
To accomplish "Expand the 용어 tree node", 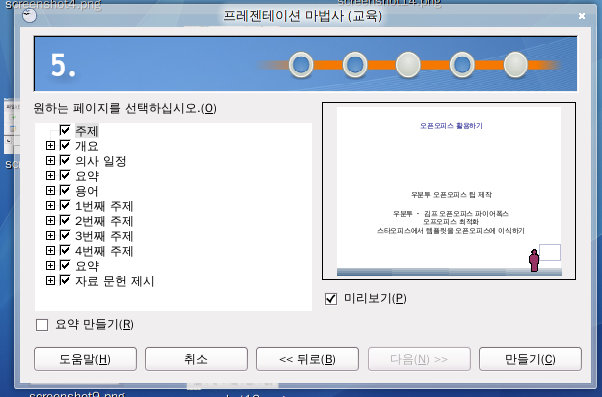I will click(50, 190).
